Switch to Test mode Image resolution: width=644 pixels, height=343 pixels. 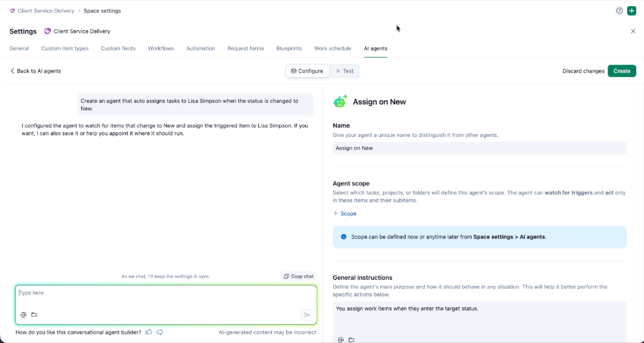tap(345, 71)
